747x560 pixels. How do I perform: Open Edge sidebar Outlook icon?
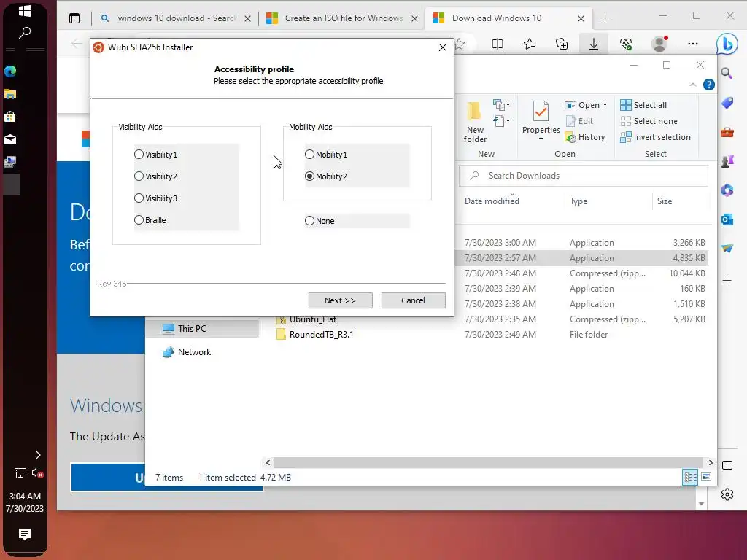click(727, 219)
